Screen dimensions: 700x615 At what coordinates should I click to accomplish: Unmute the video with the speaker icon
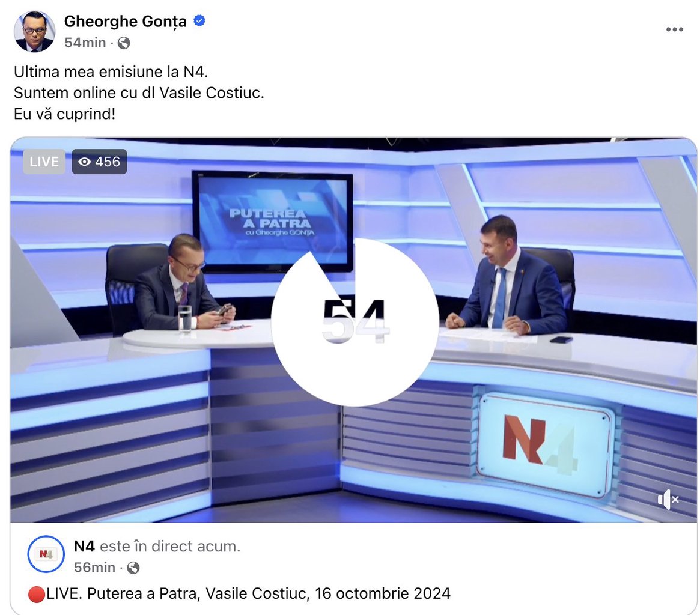click(x=668, y=499)
